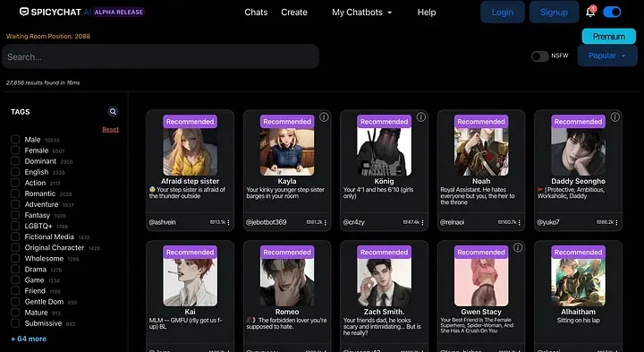Check the Submissive tag checkbox
This screenshot has width=644, height=352.
(x=15, y=323)
